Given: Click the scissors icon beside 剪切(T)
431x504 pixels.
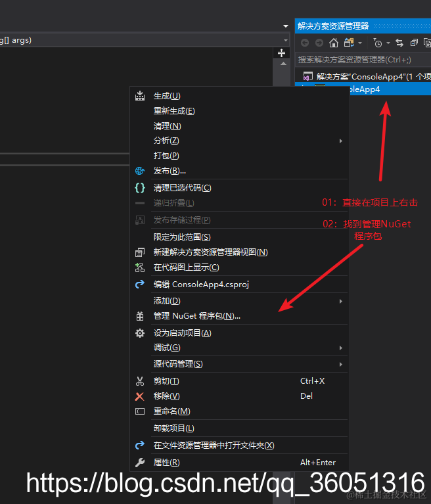Looking at the screenshot, I should pos(140,381).
